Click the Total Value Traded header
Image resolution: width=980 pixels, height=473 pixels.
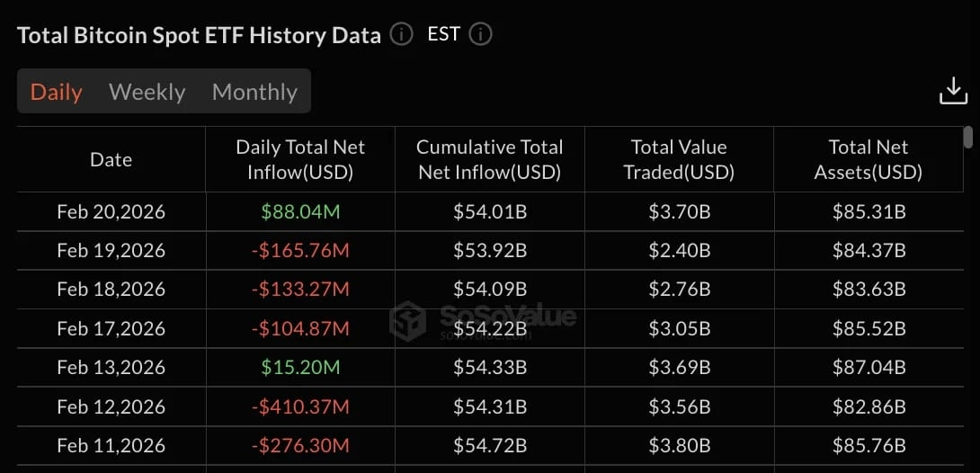[x=679, y=159]
